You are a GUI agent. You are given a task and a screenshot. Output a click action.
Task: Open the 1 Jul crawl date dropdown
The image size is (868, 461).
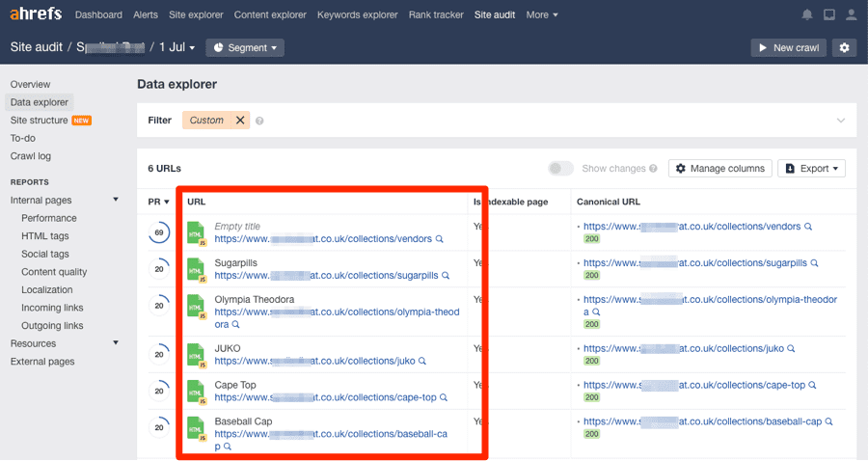pos(177,47)
